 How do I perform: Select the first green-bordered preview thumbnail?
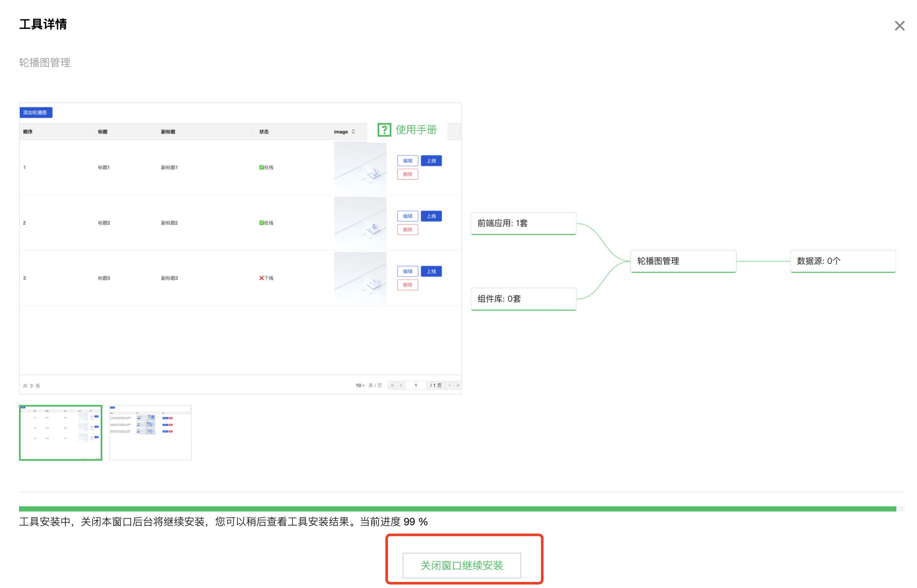pyautogui.click(x=61, y=433)
